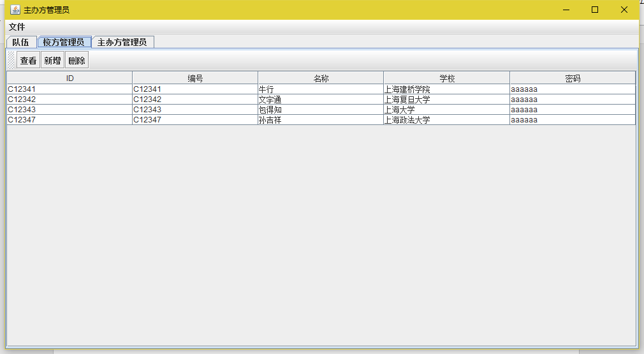Select ID cell C12343
This screenshot has height=354, width=644.
(70, 110)
